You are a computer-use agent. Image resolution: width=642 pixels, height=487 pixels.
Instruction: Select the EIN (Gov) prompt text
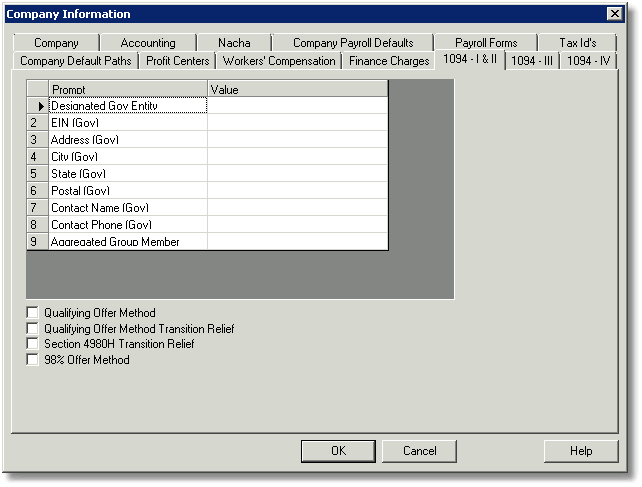pos(75,122)
